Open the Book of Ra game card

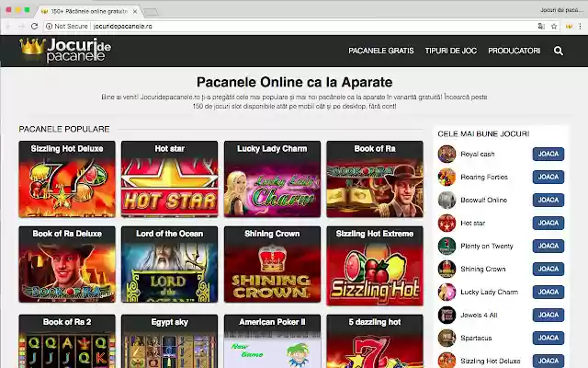[375, 179]
